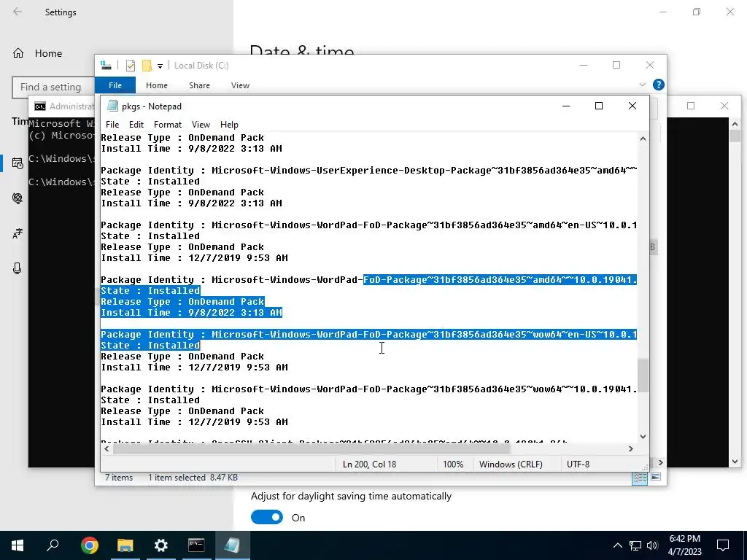Open Notepad Format menu
The height and width of the screenshot is (560, 747).
(x=167, y=124)
